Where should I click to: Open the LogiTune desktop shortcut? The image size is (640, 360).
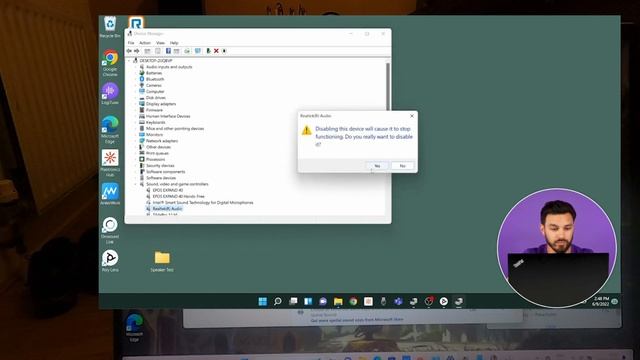(110, 94)
